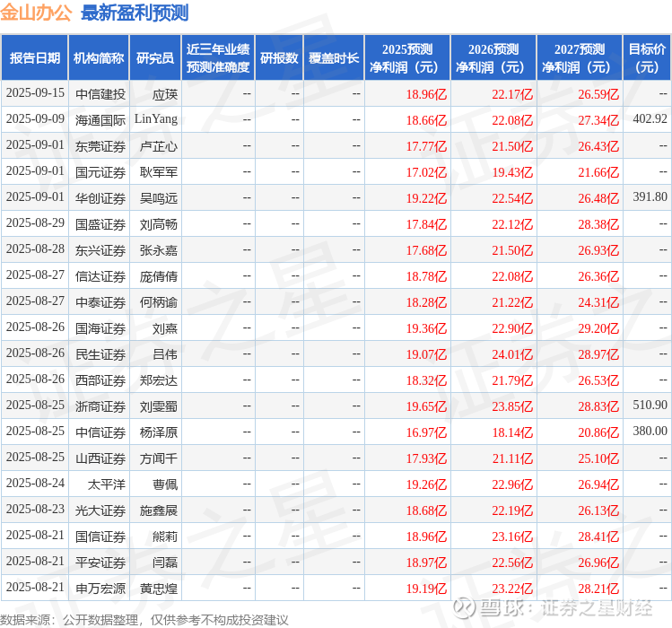The height and width of the screenshot is (628, 672).
Task: Click the 机构简称 column header
Action: pos(99,58)
